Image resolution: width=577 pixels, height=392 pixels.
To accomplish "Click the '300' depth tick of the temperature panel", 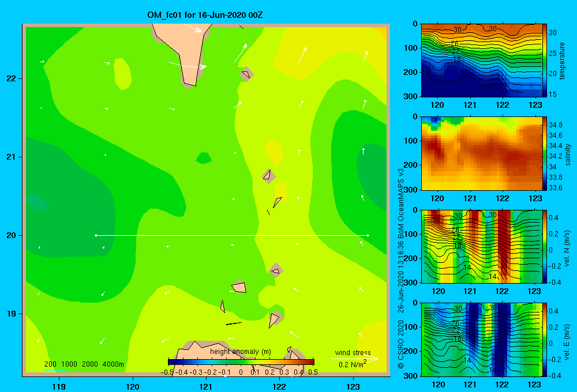I will coord(411,96).
